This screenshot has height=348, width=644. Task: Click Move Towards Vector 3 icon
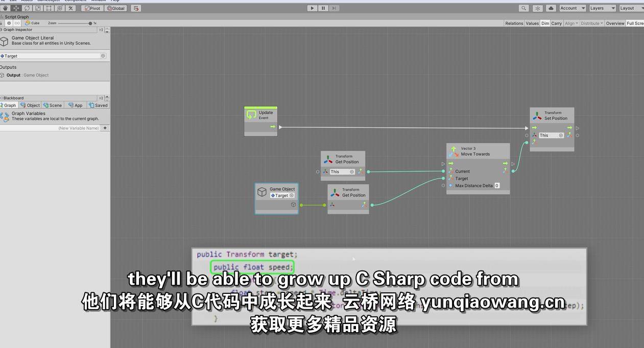[x=454, y=152]
